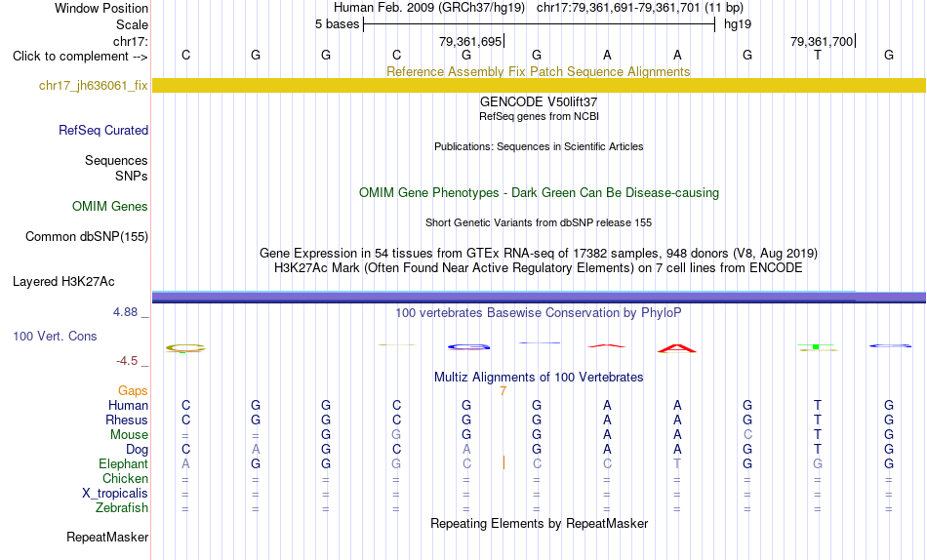927x560 pixels.
Task: Open 'RefSeq genes from NCBI' track title
Action: pyautogui.click(x=539, y=116)
